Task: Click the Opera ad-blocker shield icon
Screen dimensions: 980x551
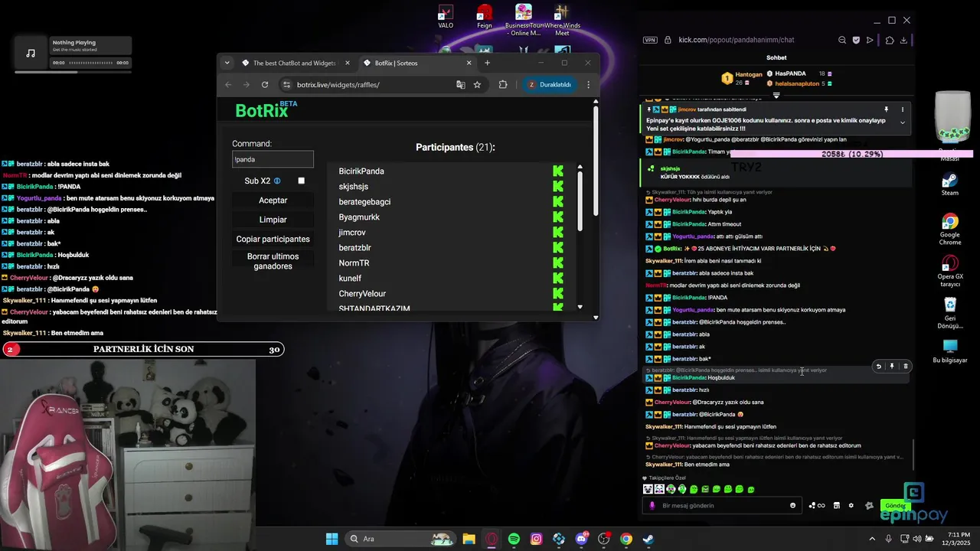Action: coord(856,40)
